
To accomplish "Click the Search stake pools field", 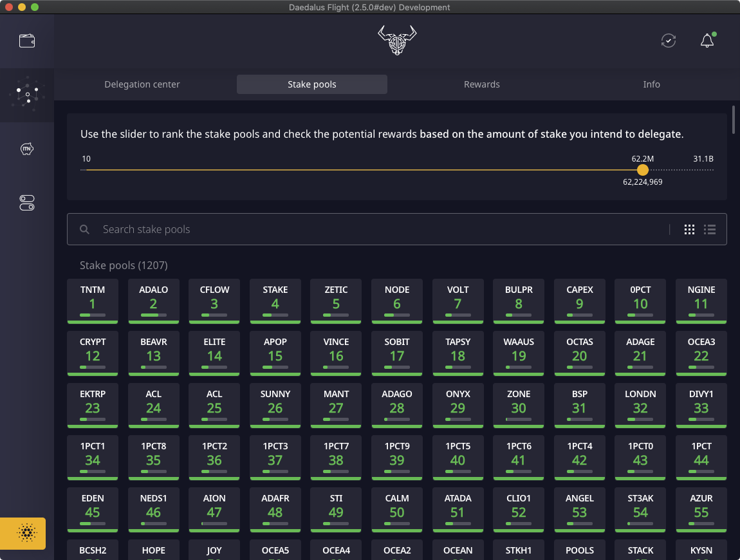I will [380, 229].
